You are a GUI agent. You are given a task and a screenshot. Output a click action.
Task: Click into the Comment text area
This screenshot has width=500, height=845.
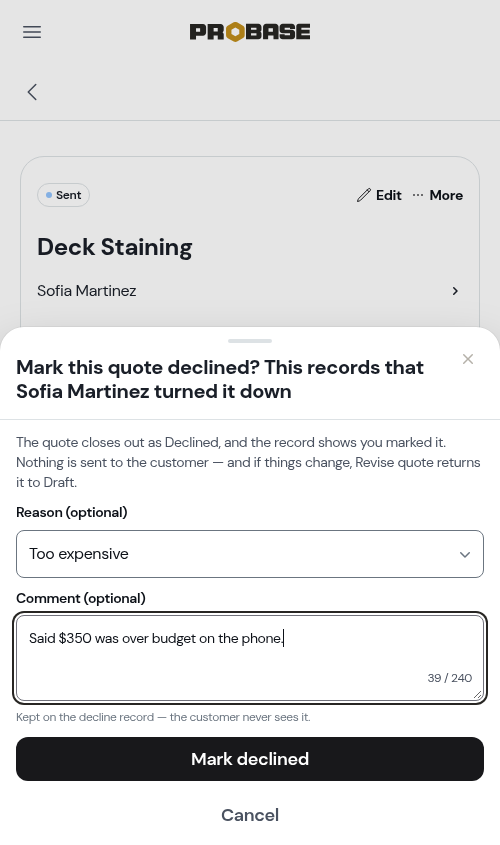(x=250, y=658)
